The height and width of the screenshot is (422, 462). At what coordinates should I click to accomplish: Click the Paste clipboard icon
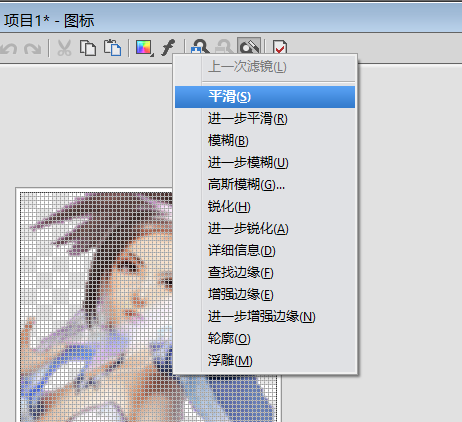pos(112,48)
